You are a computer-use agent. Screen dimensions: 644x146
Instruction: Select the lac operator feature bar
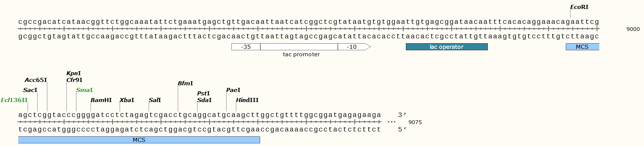click(x=446, y=47)
